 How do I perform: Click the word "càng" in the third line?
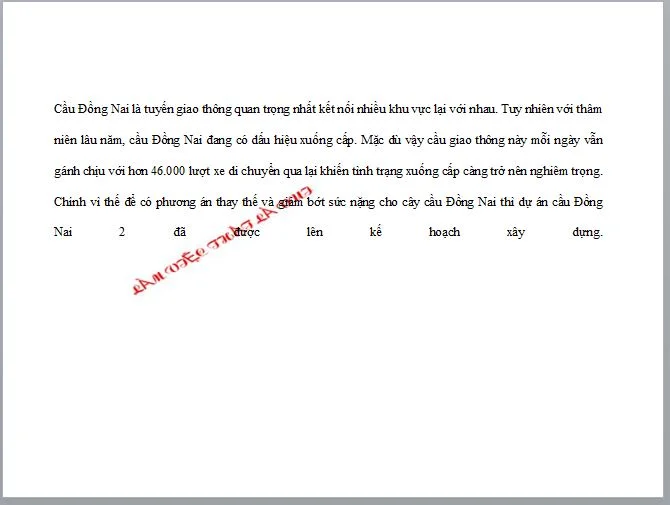pos(474,172)
